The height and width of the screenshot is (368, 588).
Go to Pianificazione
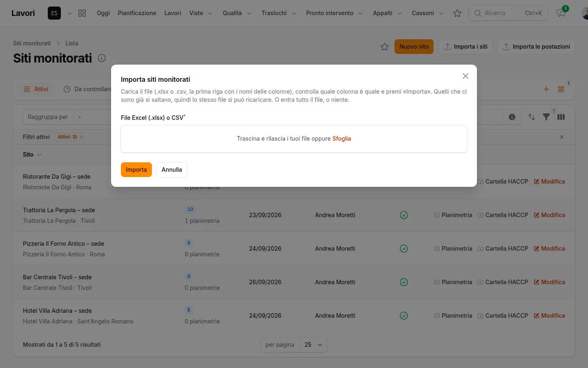pos(137,13)
